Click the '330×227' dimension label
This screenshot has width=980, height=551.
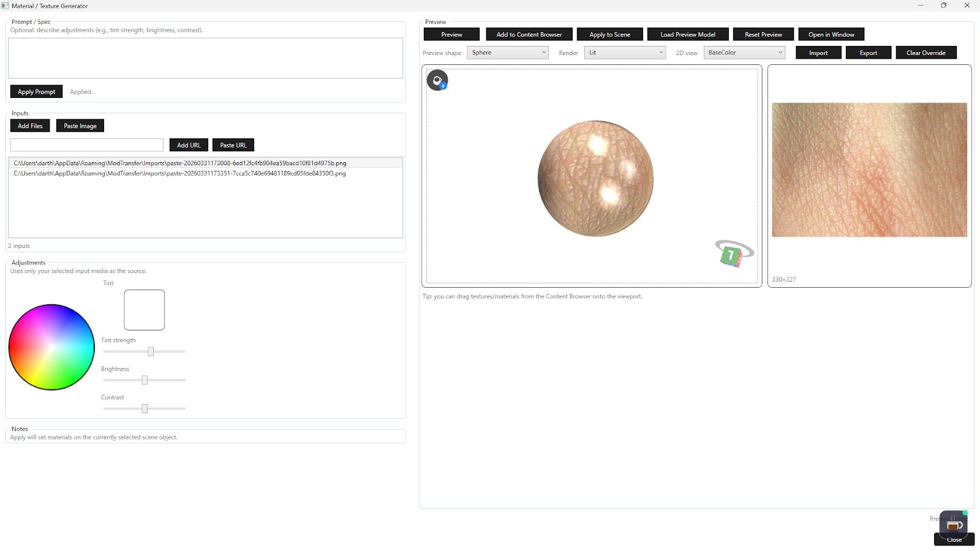click(x=784, y=279)
